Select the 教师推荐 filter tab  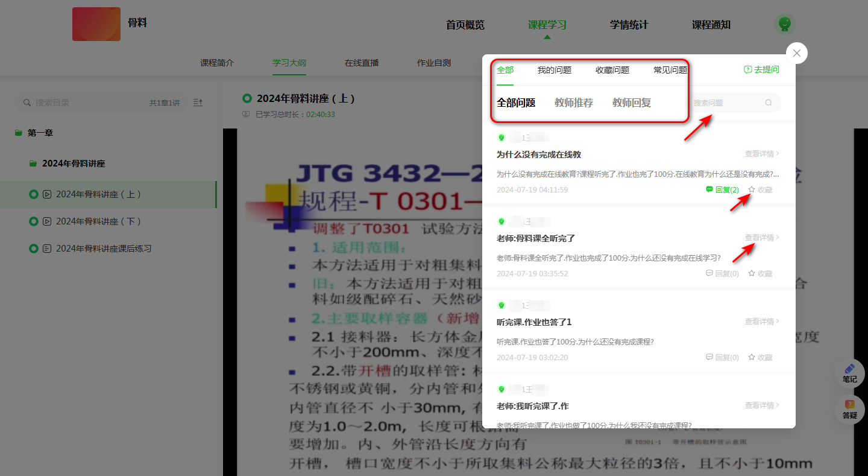coord(573,103)
